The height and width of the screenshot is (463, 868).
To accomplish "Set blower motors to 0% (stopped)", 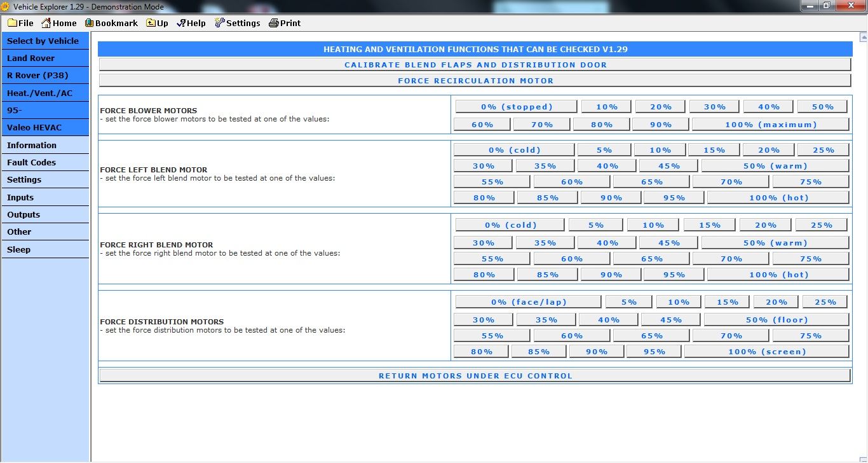I will pos(516,107).
